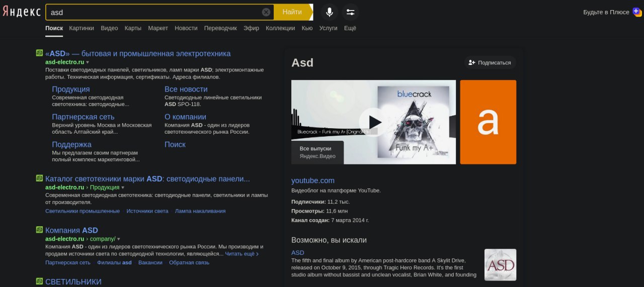Open the Услуги tab
Viewport: 644px width, 287px height.
pyautogui.click(x=328, y=28)
